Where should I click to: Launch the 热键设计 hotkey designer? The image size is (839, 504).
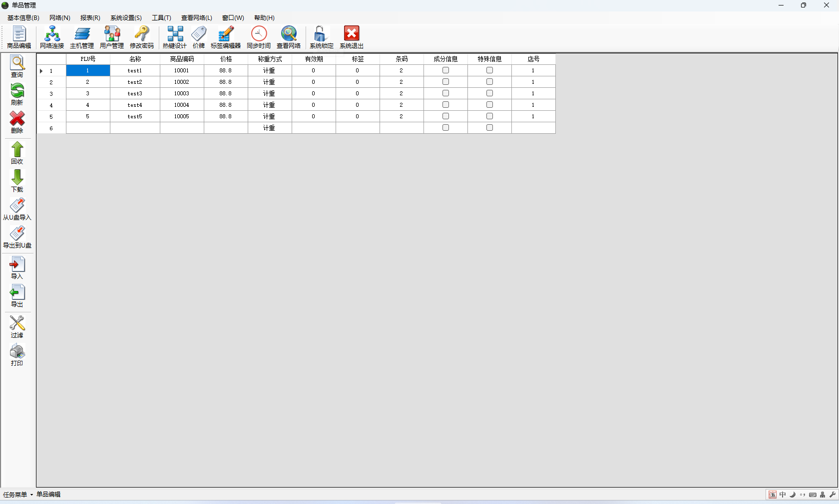175,37
